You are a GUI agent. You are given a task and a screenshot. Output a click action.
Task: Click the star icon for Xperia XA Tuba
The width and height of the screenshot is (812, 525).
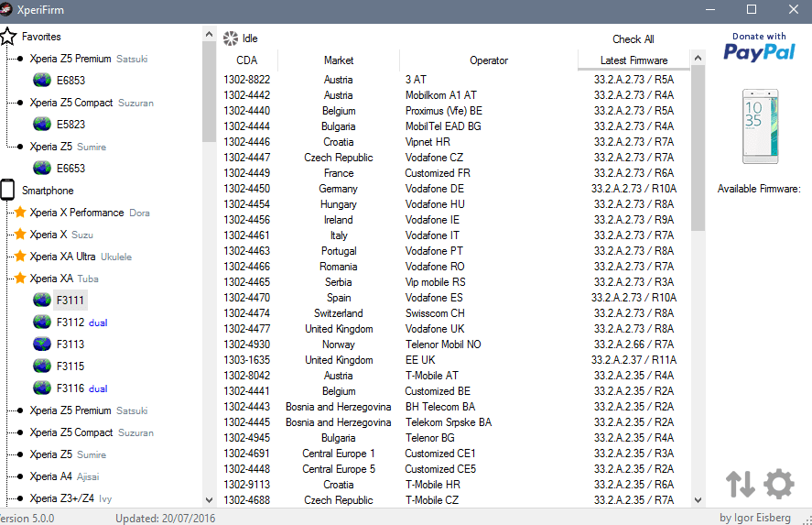(x=20, y=279)
